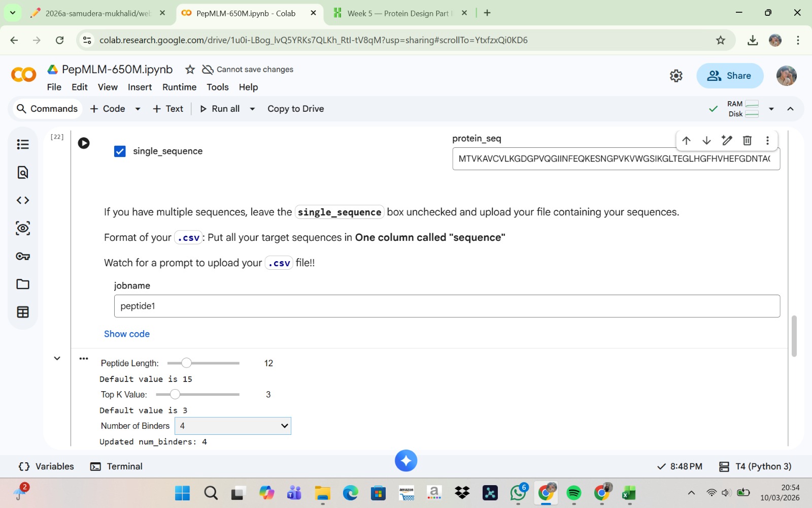812x508 pixels.
Task: Star the PepMLM-650M notebook
Action: [x=190, y=70]
